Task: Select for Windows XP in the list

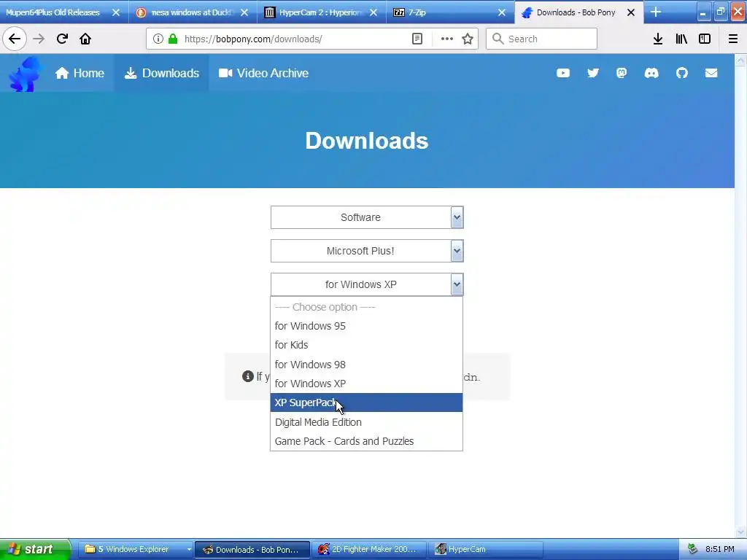Action: point(366,384)
